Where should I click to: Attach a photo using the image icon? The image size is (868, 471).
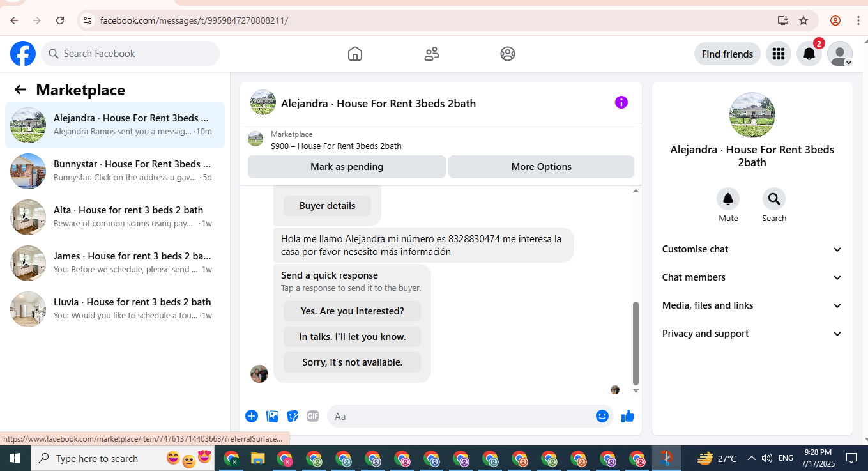(273, 416)
